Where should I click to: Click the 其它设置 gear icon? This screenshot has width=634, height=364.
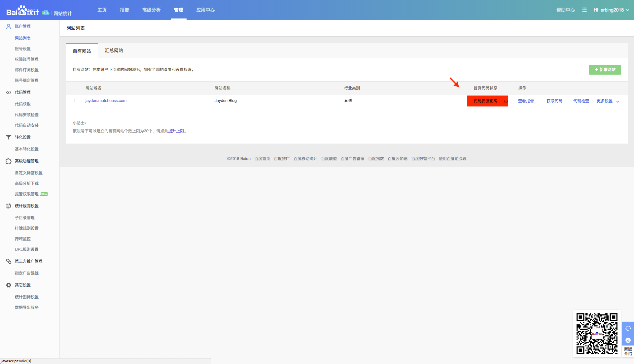(9, 285)
